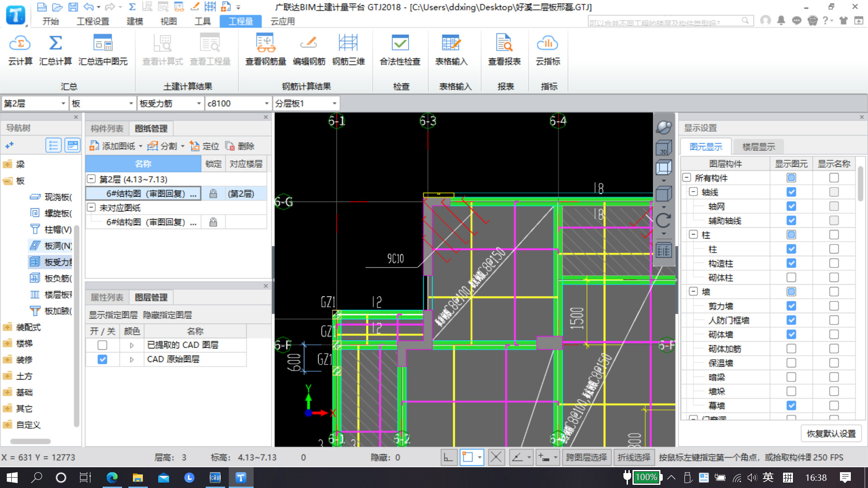The image size is (868, 488).
Task: Click the save icon in quick access toolbar
Action: coord(73,7)
